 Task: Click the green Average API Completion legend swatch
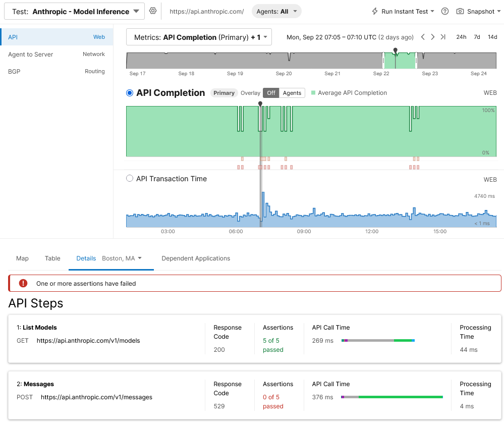[x=313, y=93]
